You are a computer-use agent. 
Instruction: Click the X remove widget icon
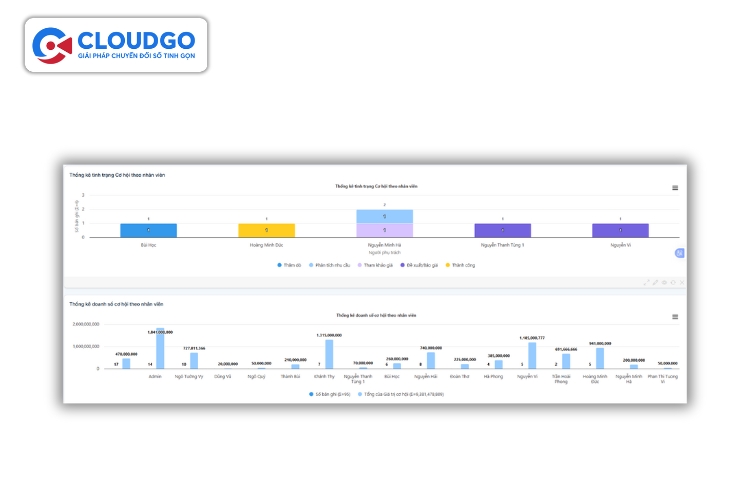(x=682, y=283)
